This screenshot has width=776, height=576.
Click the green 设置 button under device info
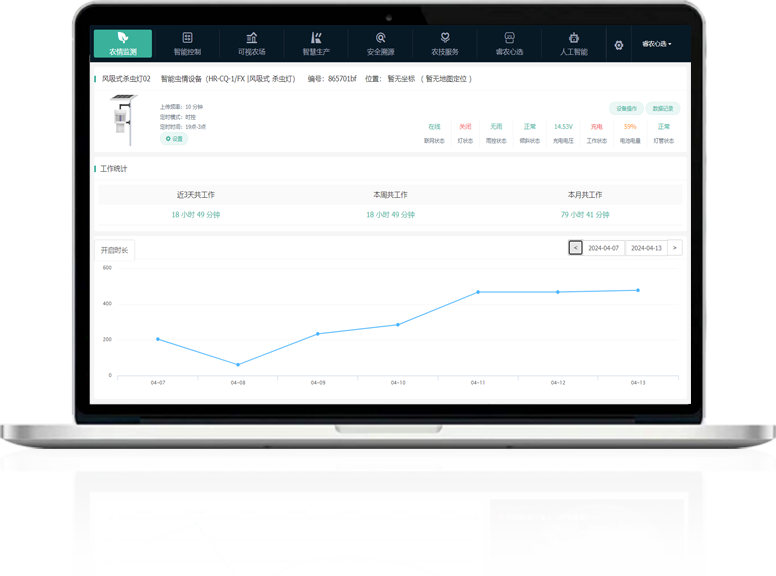point(174,139)
